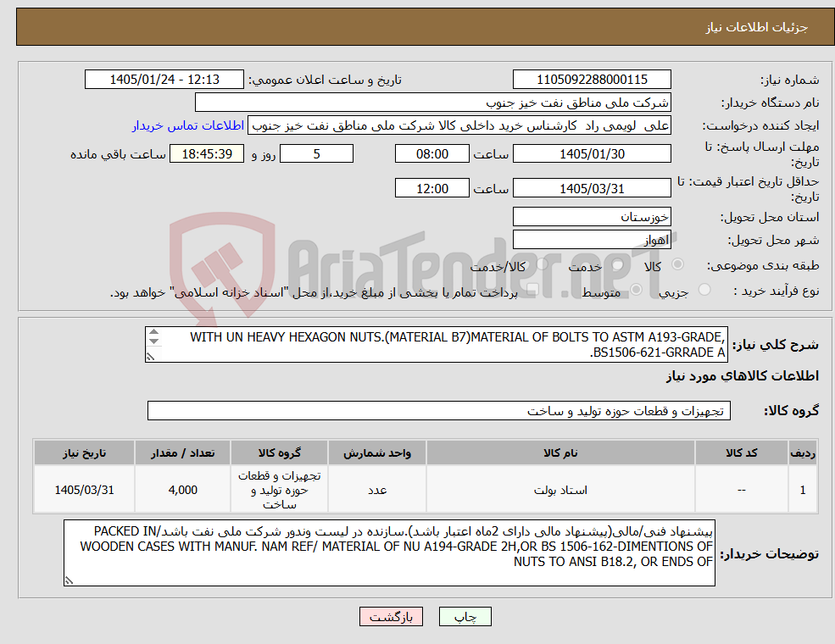Click the چاپ (print) button
This screenshot has width=835, height=644.
[x=465, y=616]
